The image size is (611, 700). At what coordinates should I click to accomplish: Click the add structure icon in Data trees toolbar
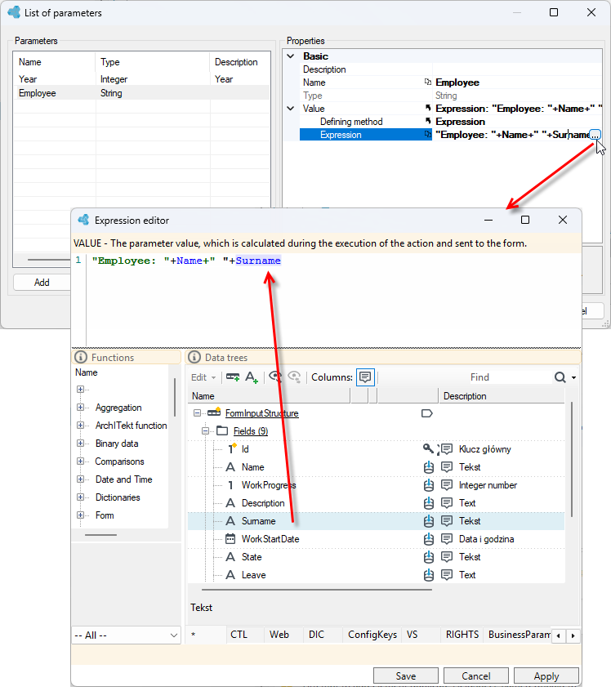pos(233,377)
